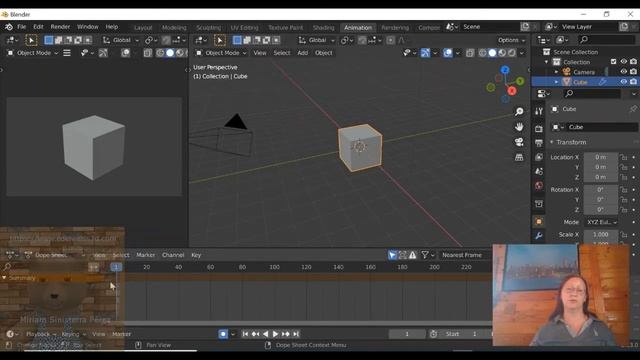Switch to the Layout workspace tab
This screenshot has width=640, height=360.
click(143, 27)
